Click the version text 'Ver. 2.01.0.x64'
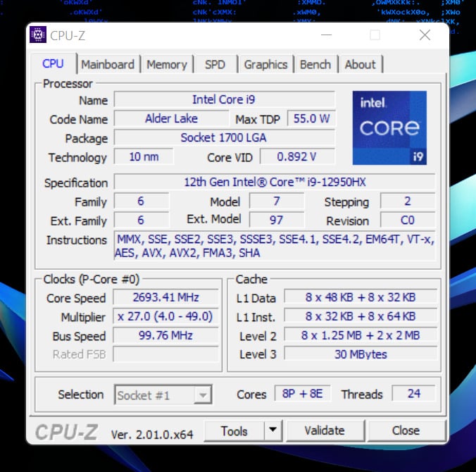This screenshot has width=476, height=472. 152,435
